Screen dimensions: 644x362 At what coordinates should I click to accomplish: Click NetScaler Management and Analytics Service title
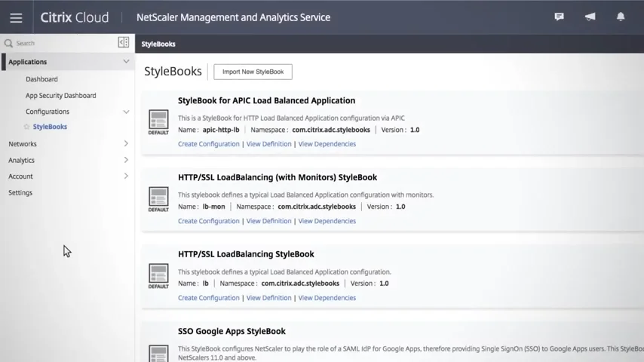tap(233, 17)
